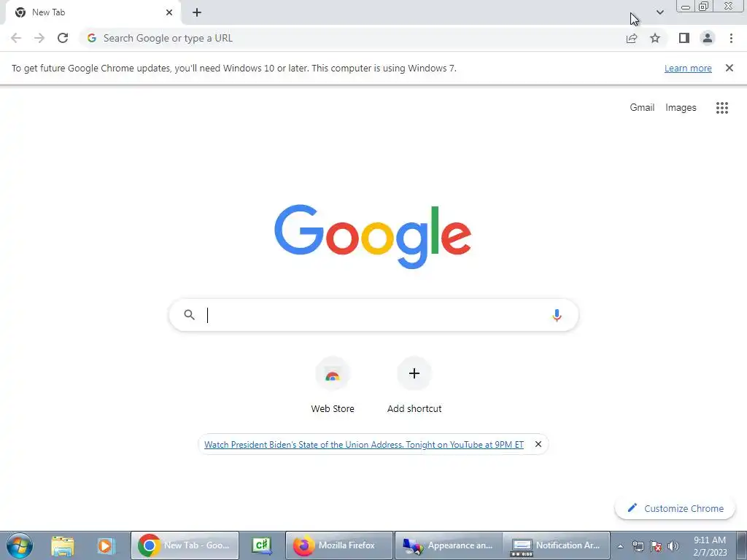
Task: Open a new tab with the plus button
Action: click(197, 12)
